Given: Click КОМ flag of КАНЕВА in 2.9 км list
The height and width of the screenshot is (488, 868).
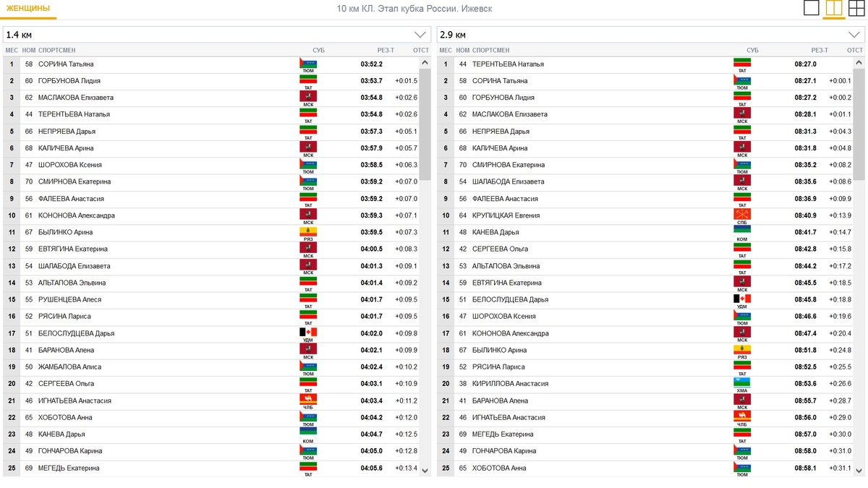Looking at the screenshot, I should point(742,231).
